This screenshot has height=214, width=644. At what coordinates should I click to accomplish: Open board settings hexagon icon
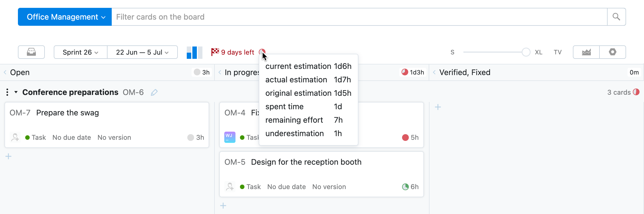[x=613, y=52]
